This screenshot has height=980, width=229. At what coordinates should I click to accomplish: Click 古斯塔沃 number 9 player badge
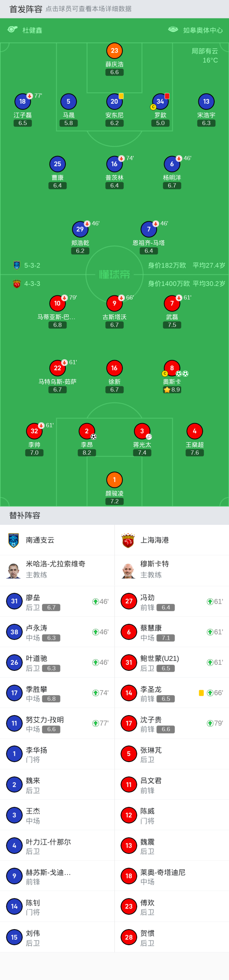point(114,303)
